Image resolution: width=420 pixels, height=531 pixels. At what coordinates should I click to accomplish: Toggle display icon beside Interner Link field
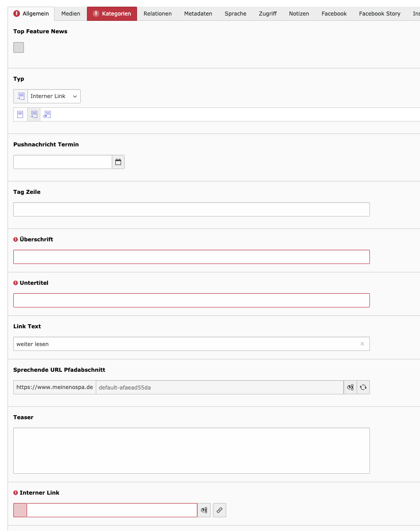click(204, 510)
